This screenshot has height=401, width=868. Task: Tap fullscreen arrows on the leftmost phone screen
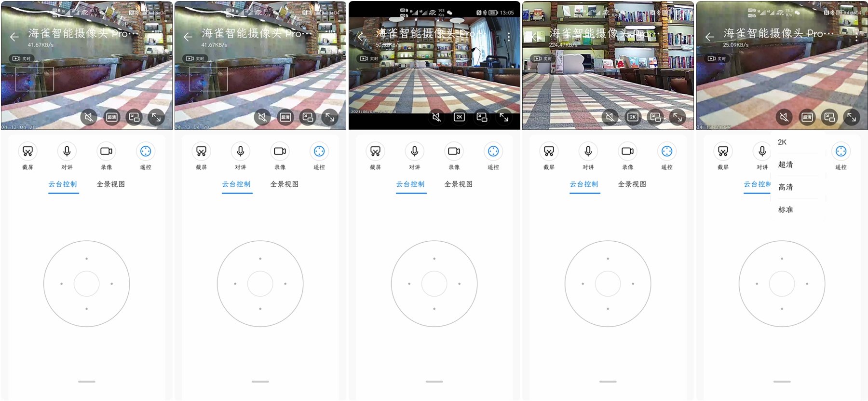point(156,117)
